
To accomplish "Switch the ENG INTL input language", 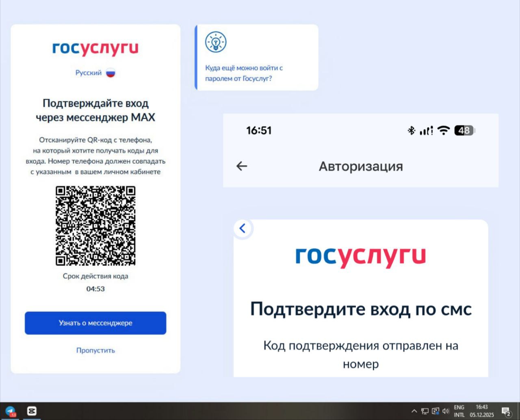I will pos(459,411).
